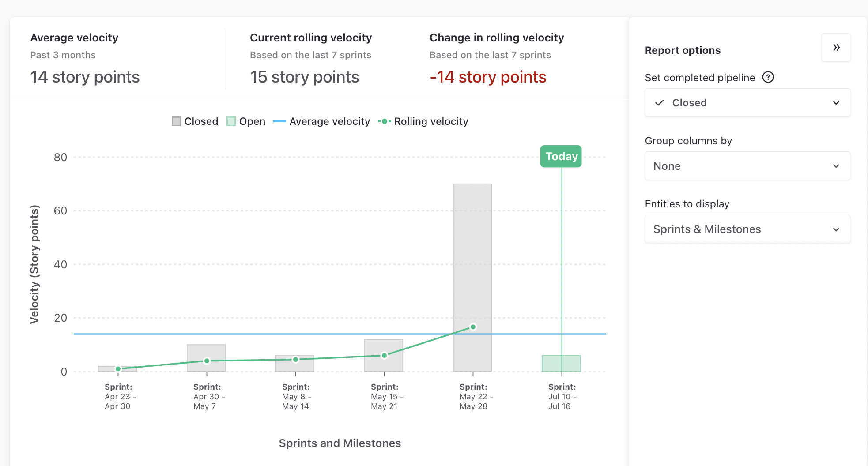
Task: Click the Sprint: May 8 - May 14 axis label
Action: coord(296,396)
